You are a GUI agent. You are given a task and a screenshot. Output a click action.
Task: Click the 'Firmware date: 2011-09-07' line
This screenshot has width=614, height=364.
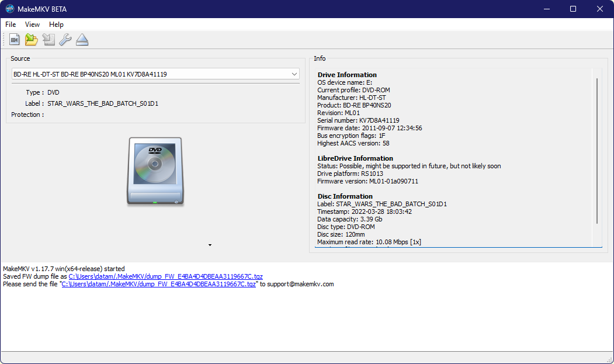point(370,128)
